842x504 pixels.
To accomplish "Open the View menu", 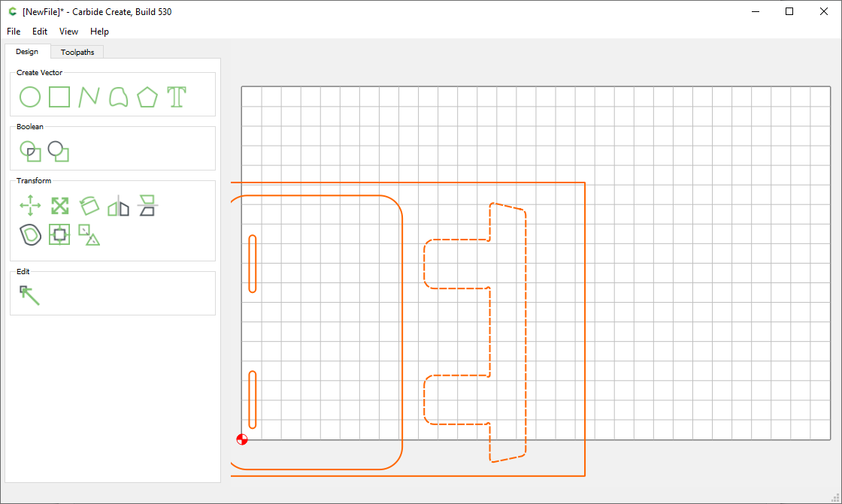I will (68, 32).
